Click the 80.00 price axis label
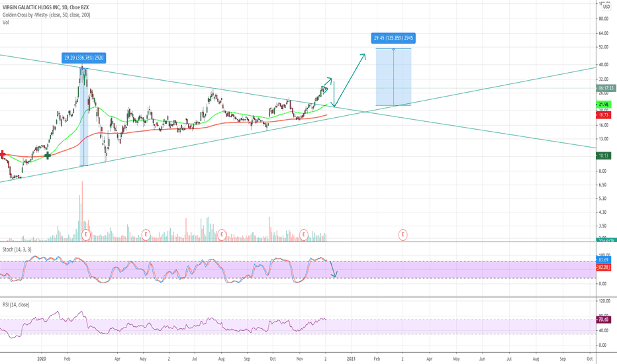 click(604, 19)
